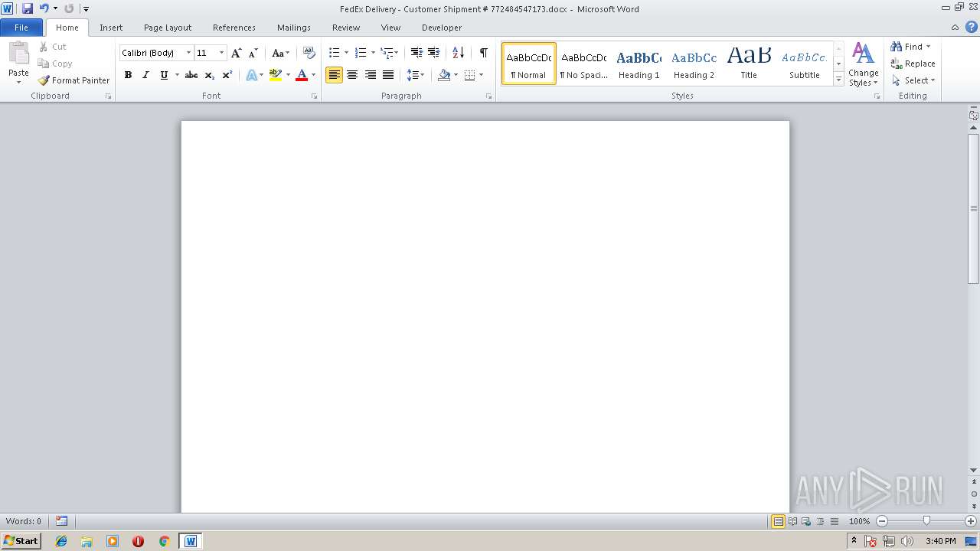Click the vertical scrollbar thumb
The width and height of the screenshot is (980, 551).
pyautogui.click(x=974, y=208)
